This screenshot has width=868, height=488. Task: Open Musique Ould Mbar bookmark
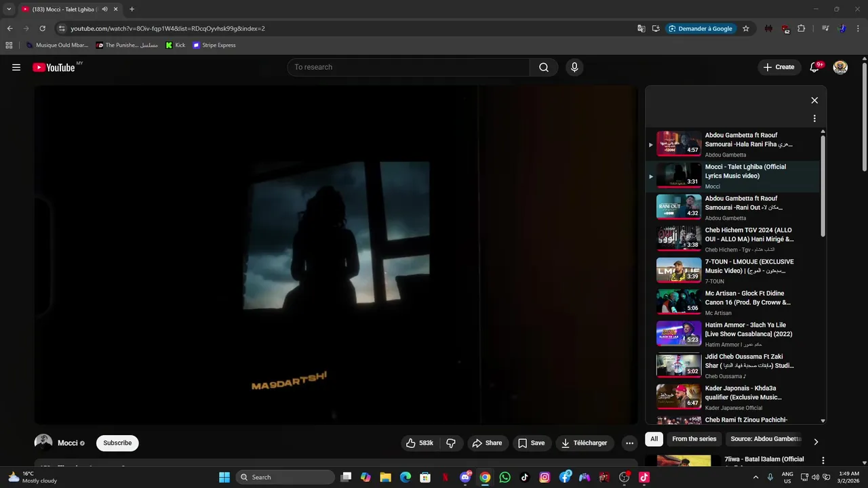(x=57, y=45)
